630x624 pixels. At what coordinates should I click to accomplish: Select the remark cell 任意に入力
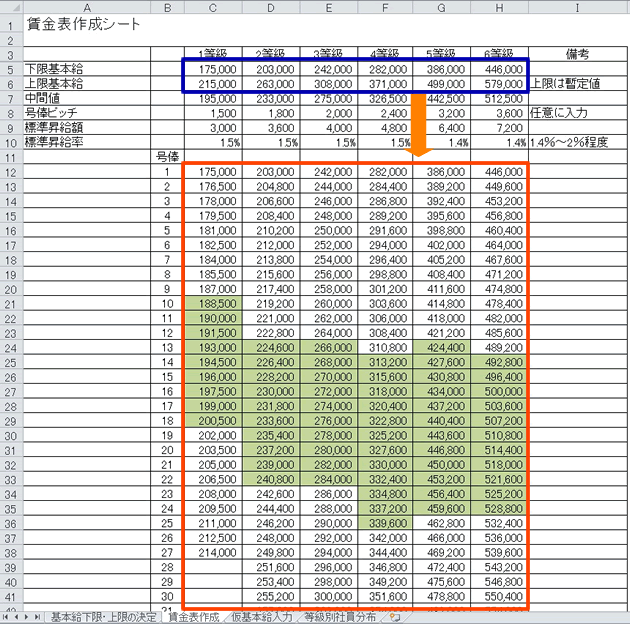pyautogui.click(x=578, y=113)
